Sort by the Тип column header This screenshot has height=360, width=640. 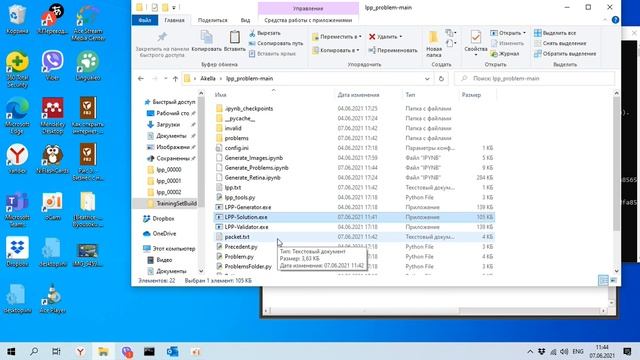[410, 95]
